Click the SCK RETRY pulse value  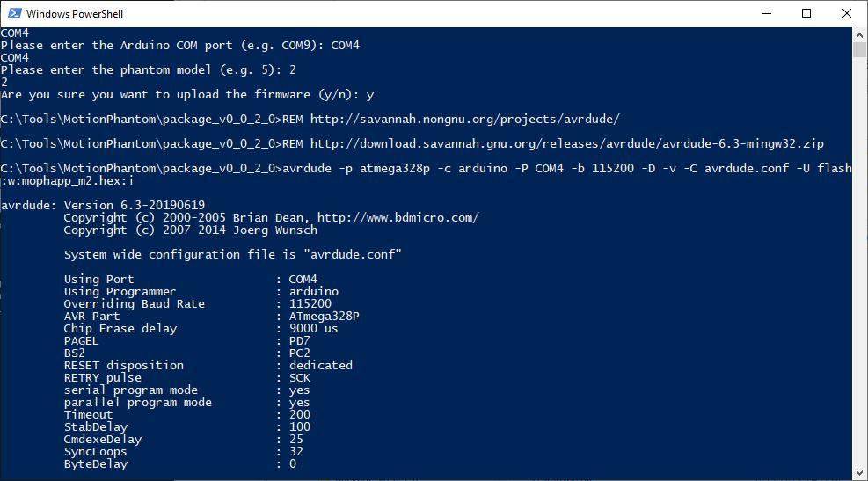pos(300,377)
